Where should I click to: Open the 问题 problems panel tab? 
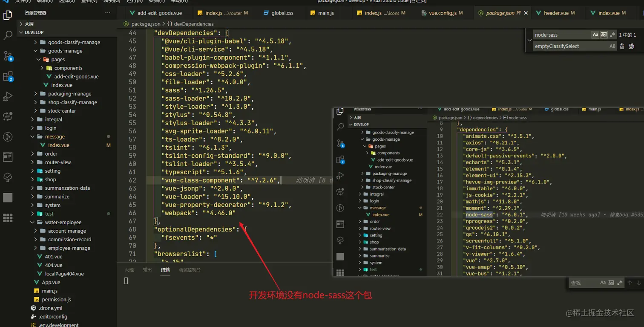coord(129,269)
